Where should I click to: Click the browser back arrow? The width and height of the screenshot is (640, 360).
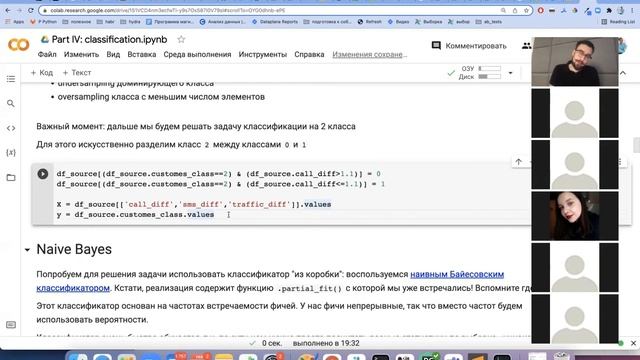(x=8, y=10)
